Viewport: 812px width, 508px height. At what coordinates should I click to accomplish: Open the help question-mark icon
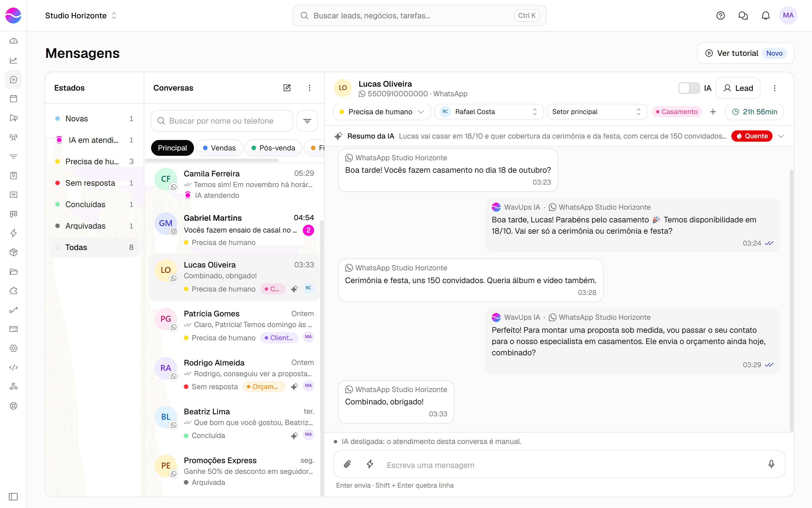point(720,16)
